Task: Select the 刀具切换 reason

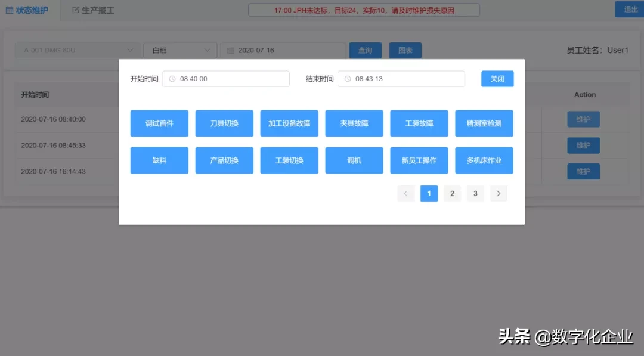Action: [224, 123]
